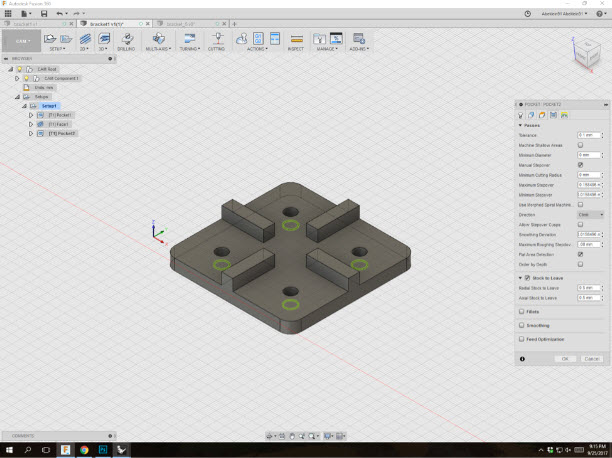This screenshot has height=458, width=612.
Task: Expand the [T1] Pocket1 tree item
Action: [x=32, y=115]
